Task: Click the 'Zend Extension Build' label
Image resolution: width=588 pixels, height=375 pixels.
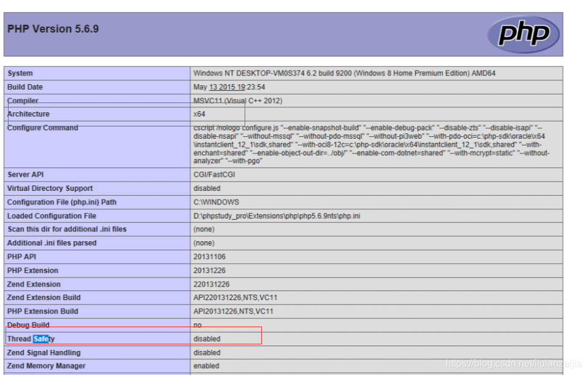Action: tap(44, 298)
